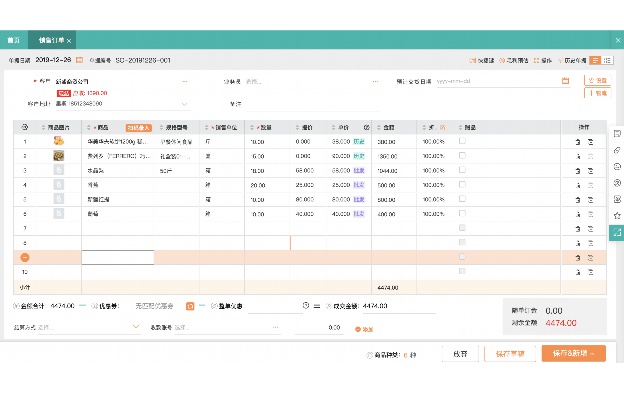Click the icon beside unit price header
The height and width of the screenshot is (393, 624).
click(367, 127)
